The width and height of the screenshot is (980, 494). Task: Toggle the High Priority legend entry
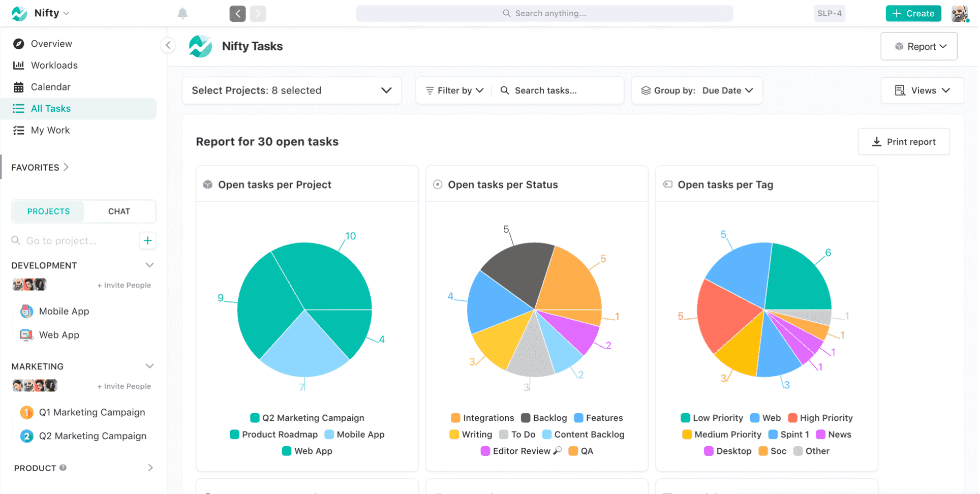coord(820,418)
